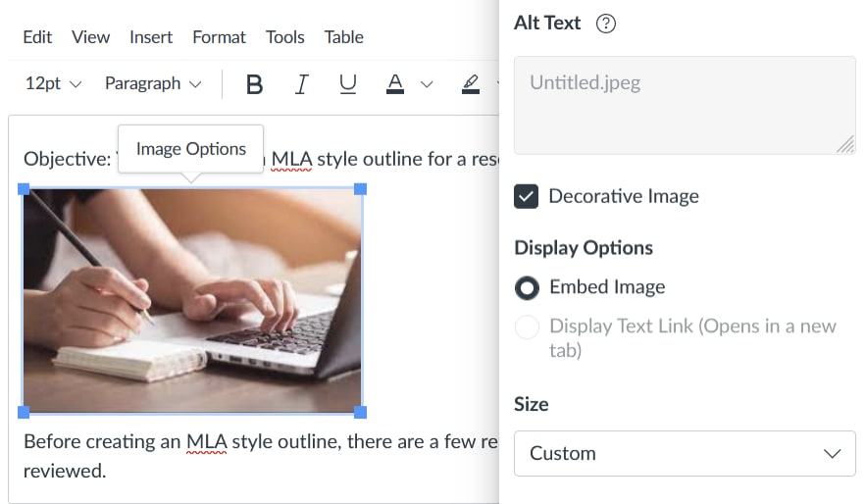This screenshot has height=504, width=865.
Task: Open the Alt Text help icon
Action: pos(606,24)
